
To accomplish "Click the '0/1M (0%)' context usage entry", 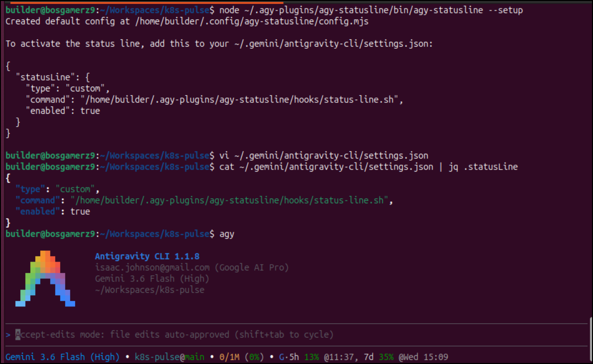I will [241, 357].
